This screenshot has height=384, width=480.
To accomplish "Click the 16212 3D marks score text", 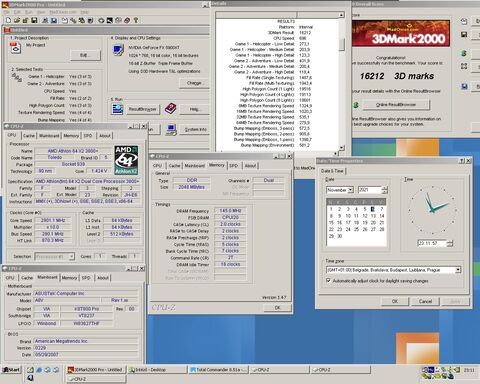I will [397, 76].
